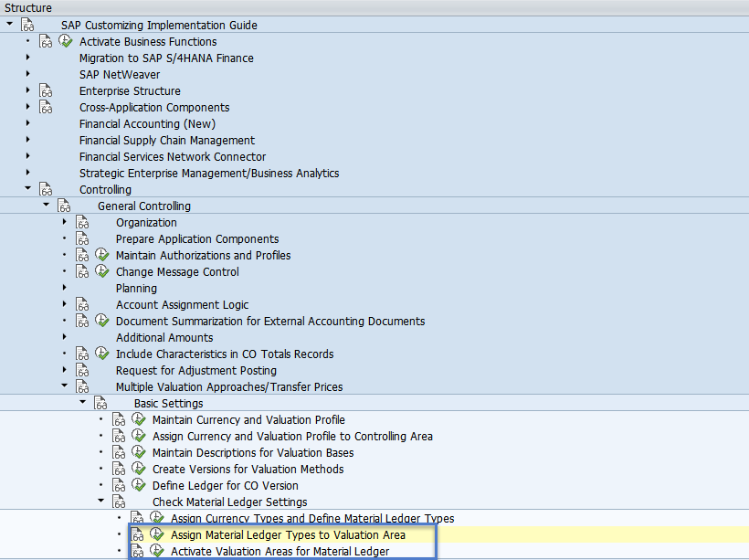749x560 pixels.
Task: Collapse the Basic Settings node
Action: click(82, 402)
